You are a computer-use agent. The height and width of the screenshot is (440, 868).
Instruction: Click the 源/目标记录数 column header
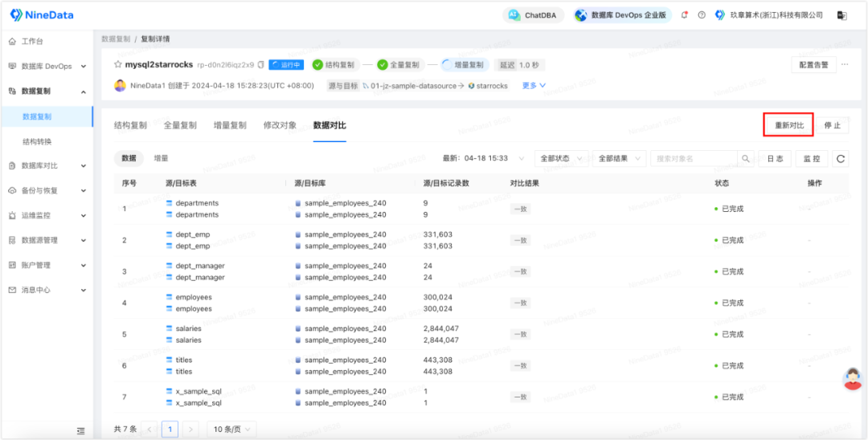[446, 184]
